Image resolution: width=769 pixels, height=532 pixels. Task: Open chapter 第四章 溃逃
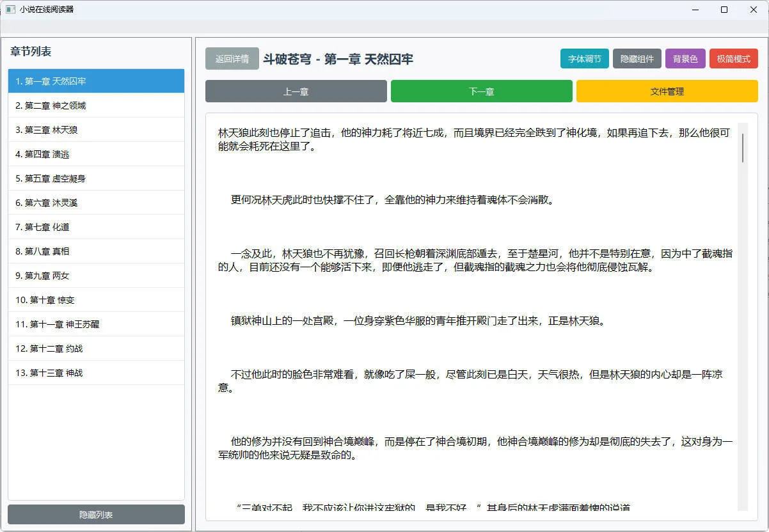click(95, 153)
